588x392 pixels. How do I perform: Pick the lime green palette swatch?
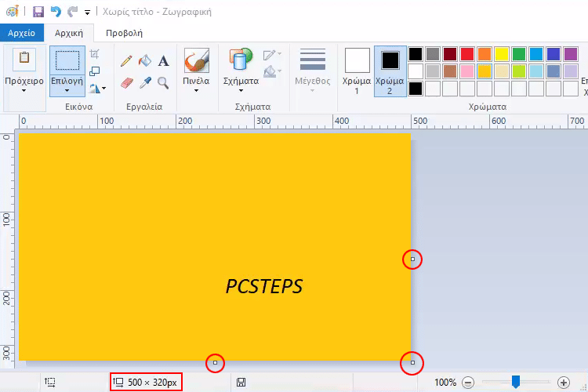tap(519, 71)
